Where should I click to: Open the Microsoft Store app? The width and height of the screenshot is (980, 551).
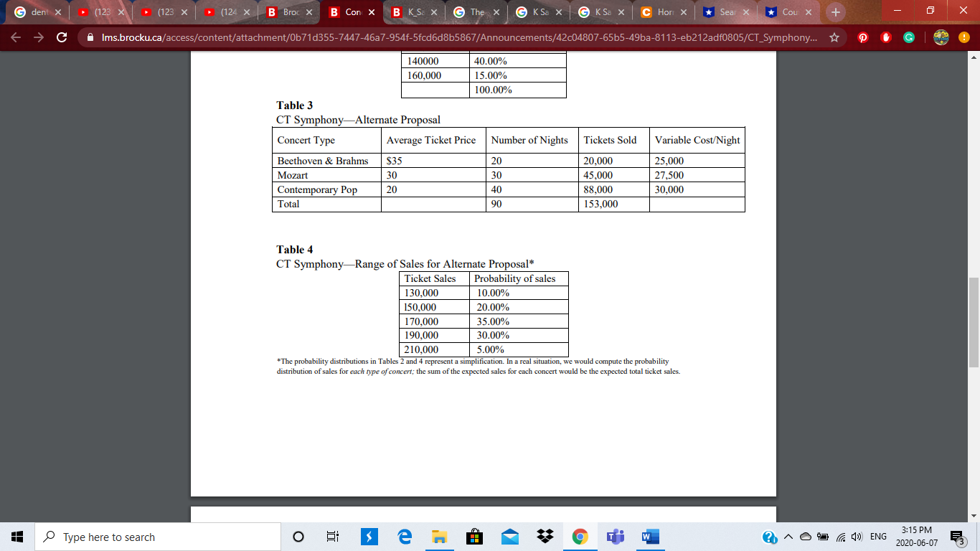474,537
